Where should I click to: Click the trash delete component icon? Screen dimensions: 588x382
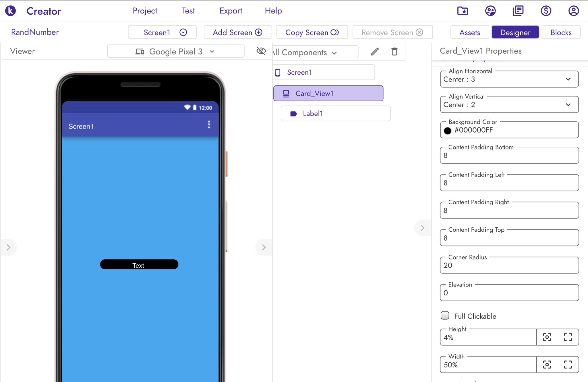click(394, 52)
